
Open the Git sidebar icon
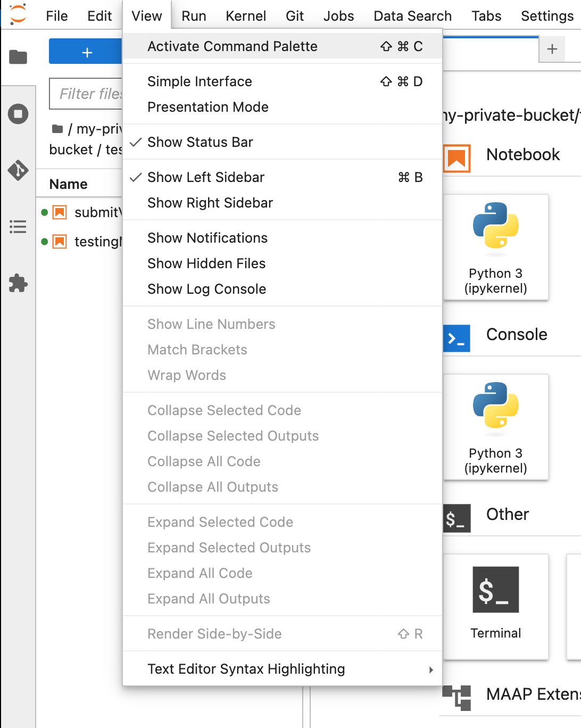click(x=18, y=170)
